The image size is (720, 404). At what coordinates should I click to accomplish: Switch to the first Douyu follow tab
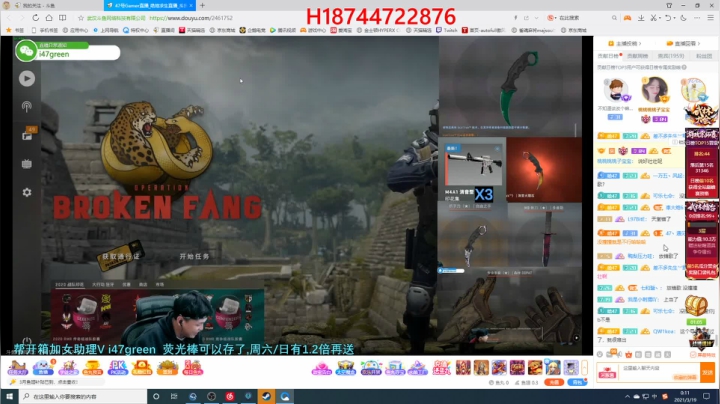click(x=51, y=6)
